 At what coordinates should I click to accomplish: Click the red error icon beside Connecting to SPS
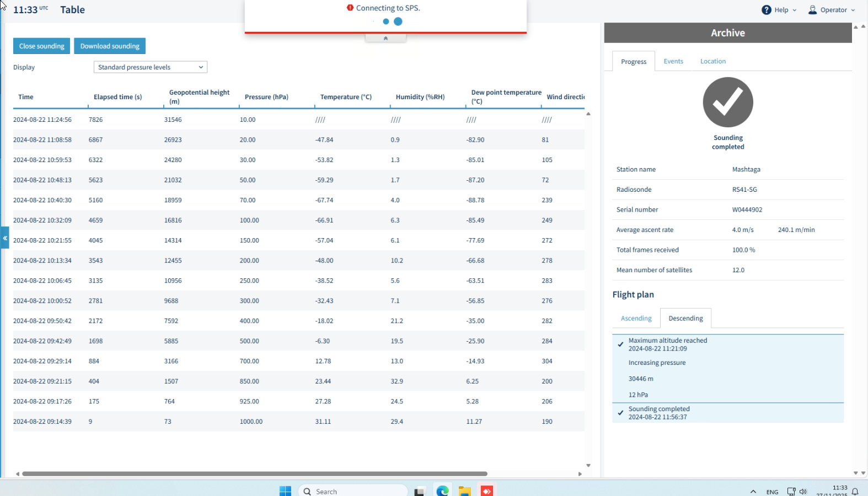(350, 8)
